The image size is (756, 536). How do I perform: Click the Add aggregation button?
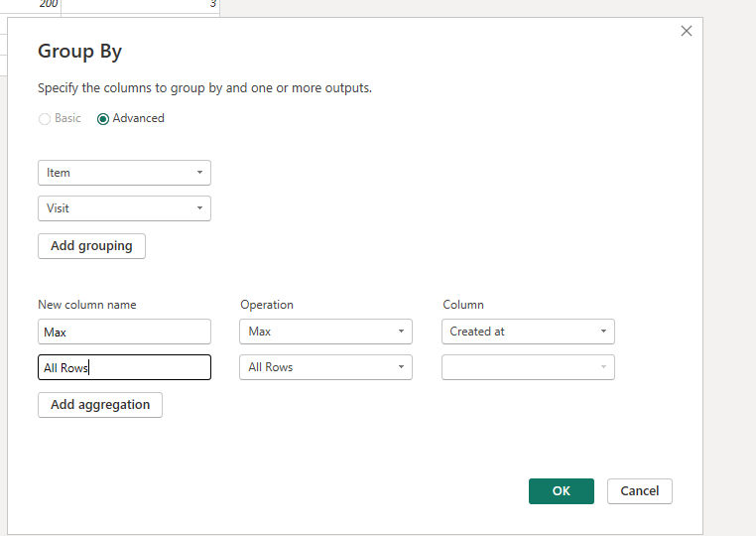[100, 405]
